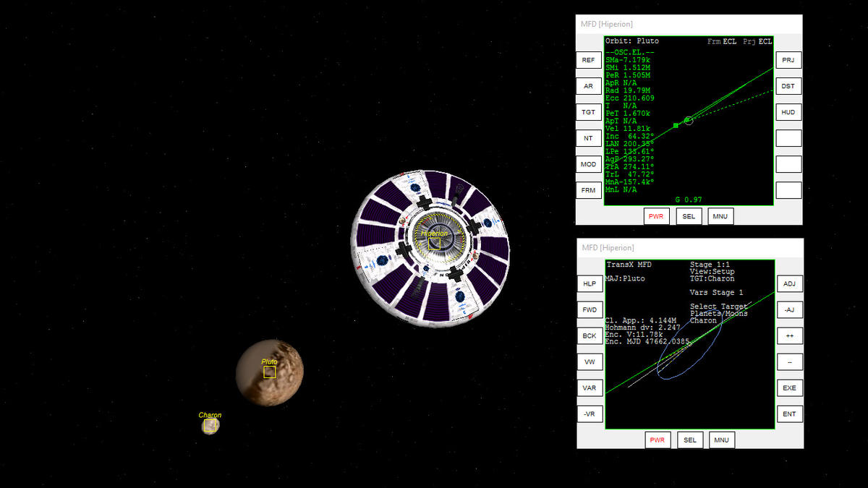
Task: Click SEL button below TransX MFD
Action: (690, 440)
